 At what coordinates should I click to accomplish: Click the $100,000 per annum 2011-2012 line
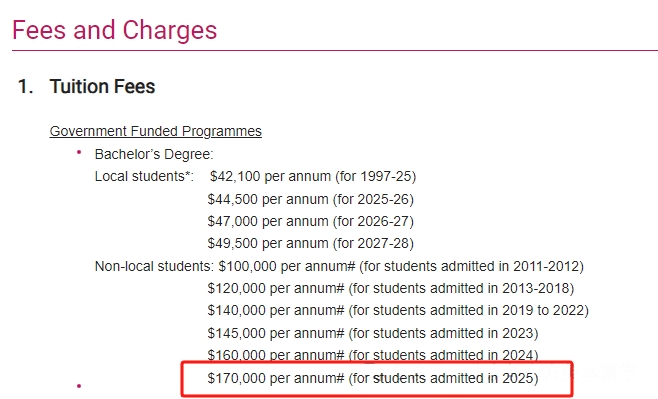coord(401,266)
